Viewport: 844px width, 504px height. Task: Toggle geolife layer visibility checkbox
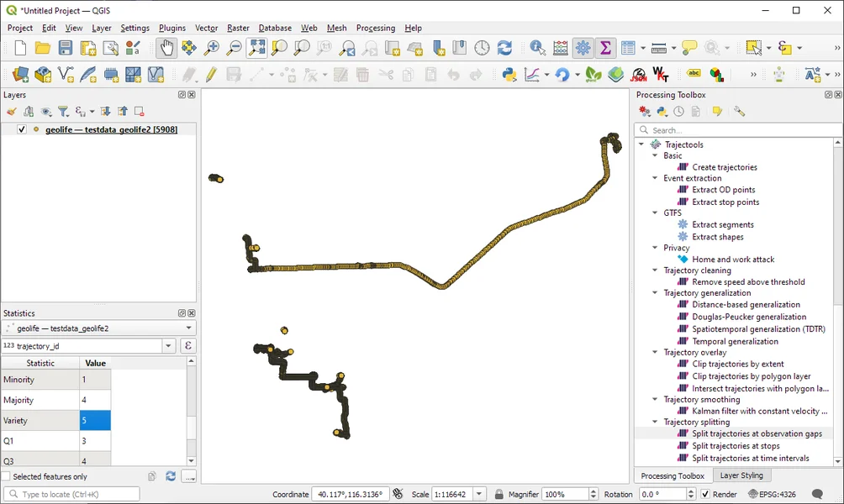click(22, 129)
